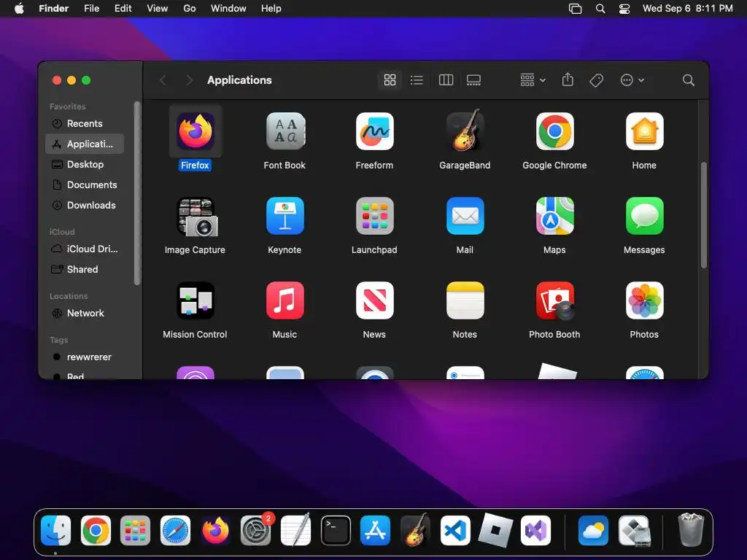Select the Keynote app icon

point(285,216)
